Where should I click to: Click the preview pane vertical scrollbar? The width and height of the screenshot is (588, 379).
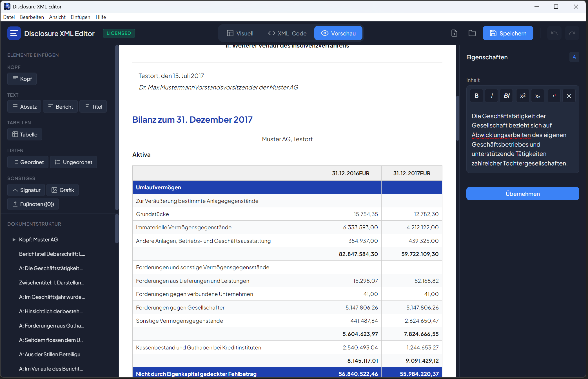(x=458, y=118)
